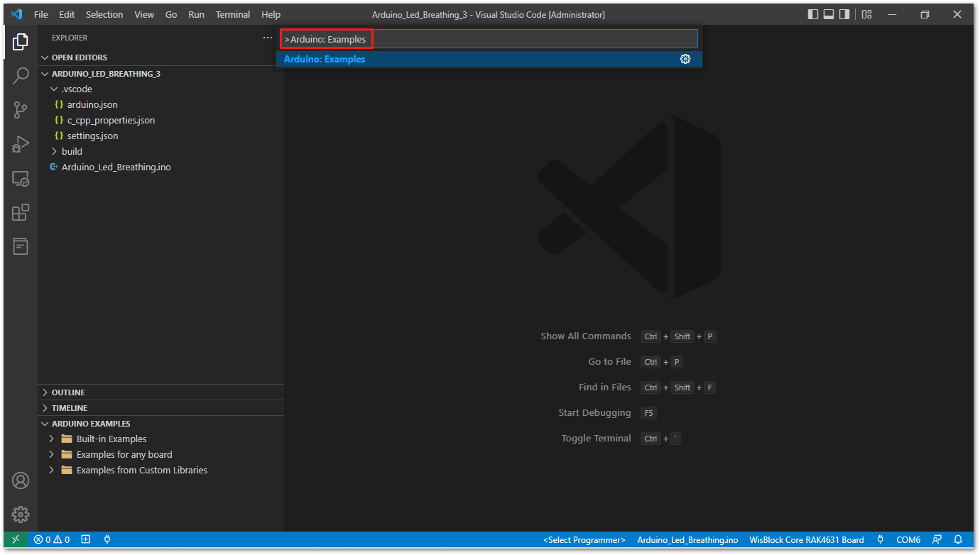The image size is (980, 555).
Task: Open Run and Debug view
Action: pos(21,144)
